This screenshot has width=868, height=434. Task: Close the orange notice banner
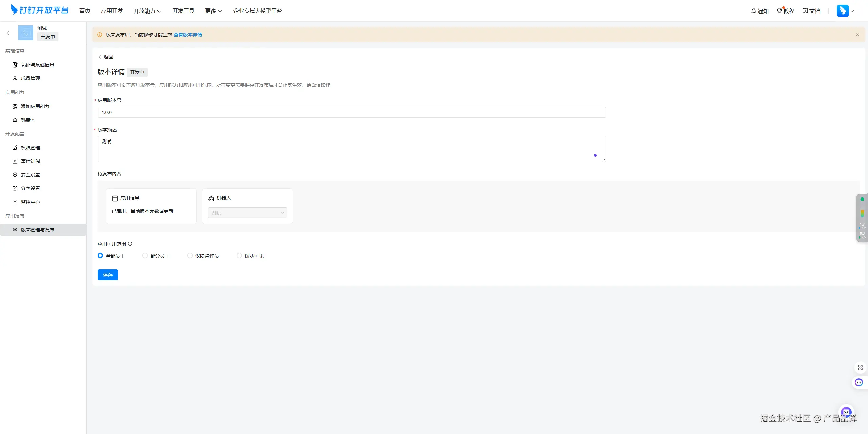point(857,35)
